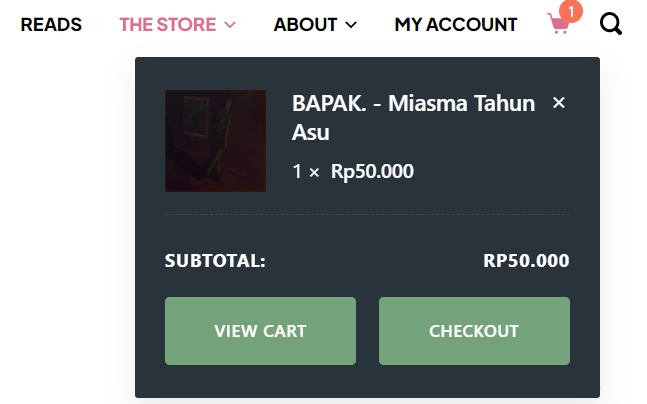647x404 pixels.
Task: Click the Rp50.000 item price
Action: pos(372,171)
